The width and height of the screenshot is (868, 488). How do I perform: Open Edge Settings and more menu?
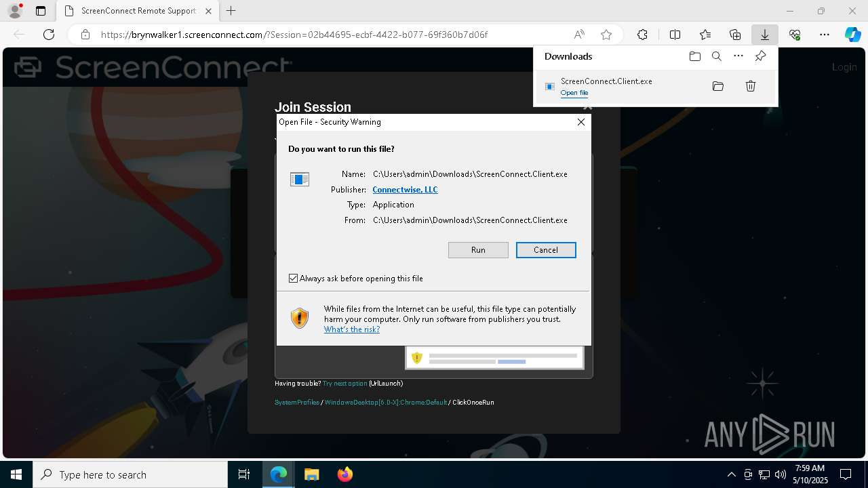[x=825, y=35]
